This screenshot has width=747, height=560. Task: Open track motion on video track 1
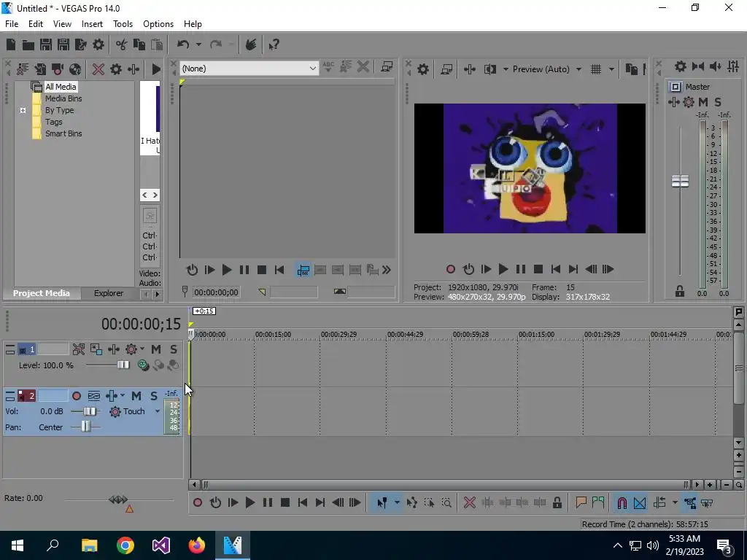[x=96, y=349]
